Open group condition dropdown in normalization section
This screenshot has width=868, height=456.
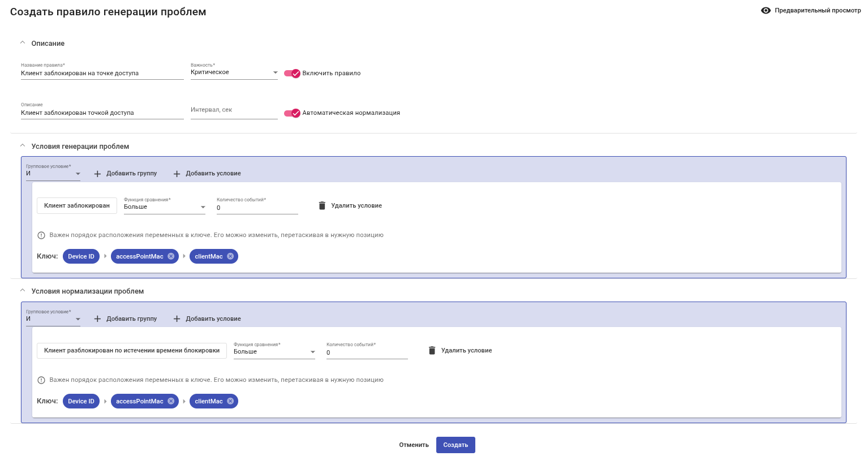click(x=53, y=319)
